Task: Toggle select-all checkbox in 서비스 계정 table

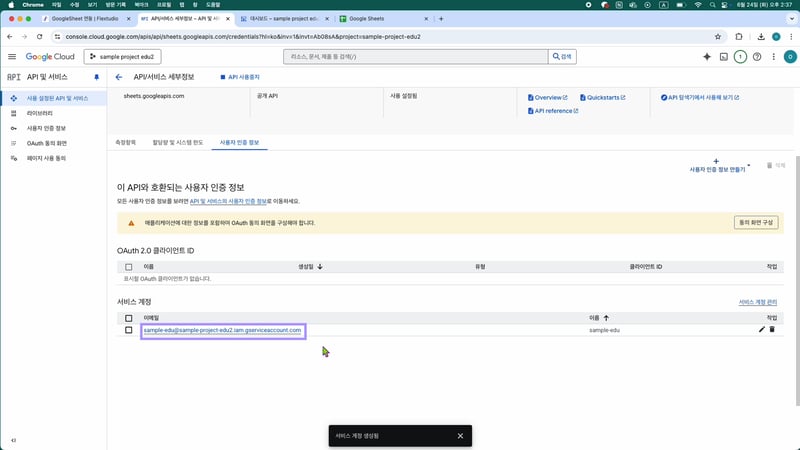Action: coord(129,318)
